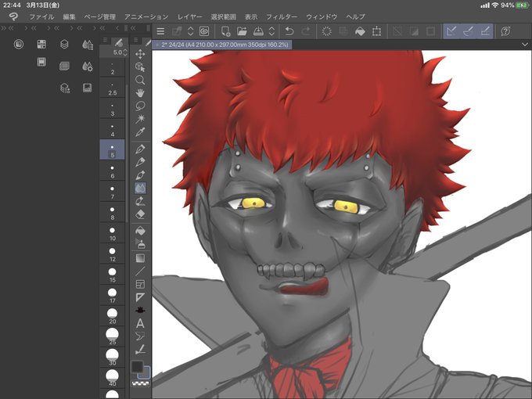This screenshot has width=532, height=399.
Task: Open the help question mark icon
Action: tap(505, 31)
